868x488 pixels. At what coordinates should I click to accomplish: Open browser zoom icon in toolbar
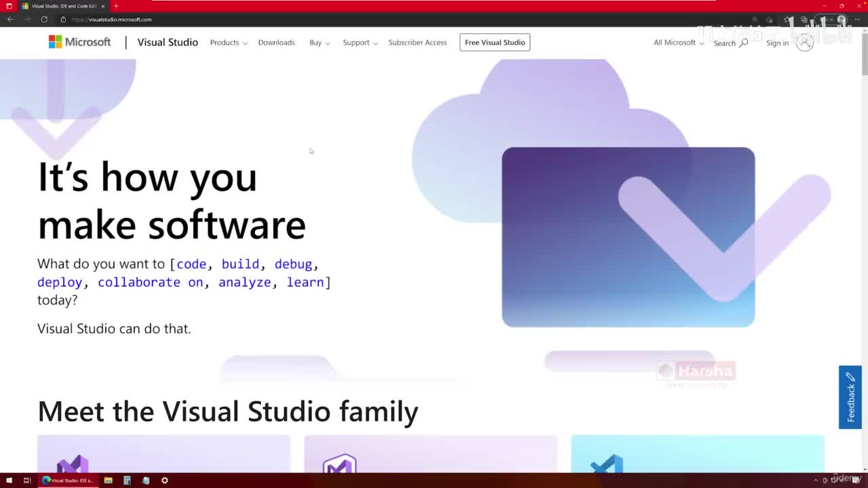click(x=755, y=20)
